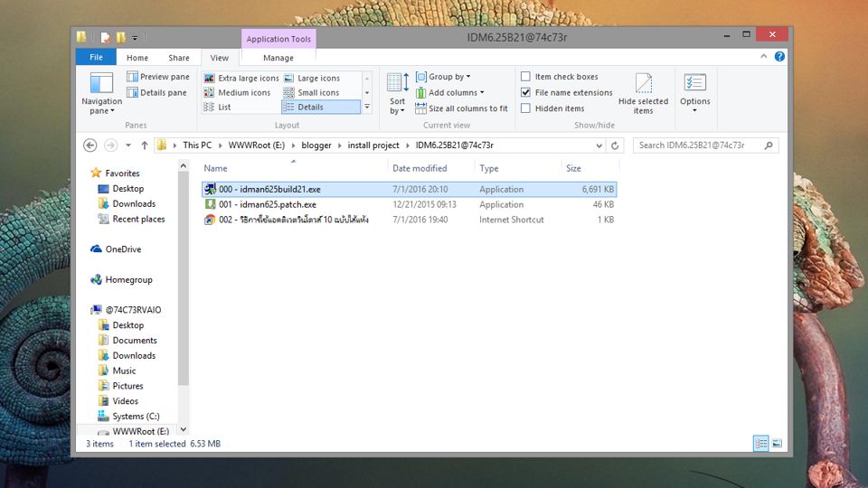Uncheck File name extensions
The width and height of the screenshot is (868, 488).
click(x=525, y=92)
